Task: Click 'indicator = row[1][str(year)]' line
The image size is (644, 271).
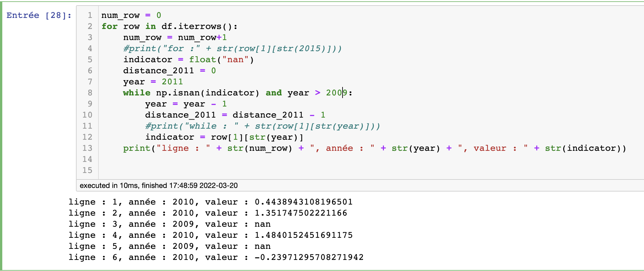Action: [x=224, y=137]
